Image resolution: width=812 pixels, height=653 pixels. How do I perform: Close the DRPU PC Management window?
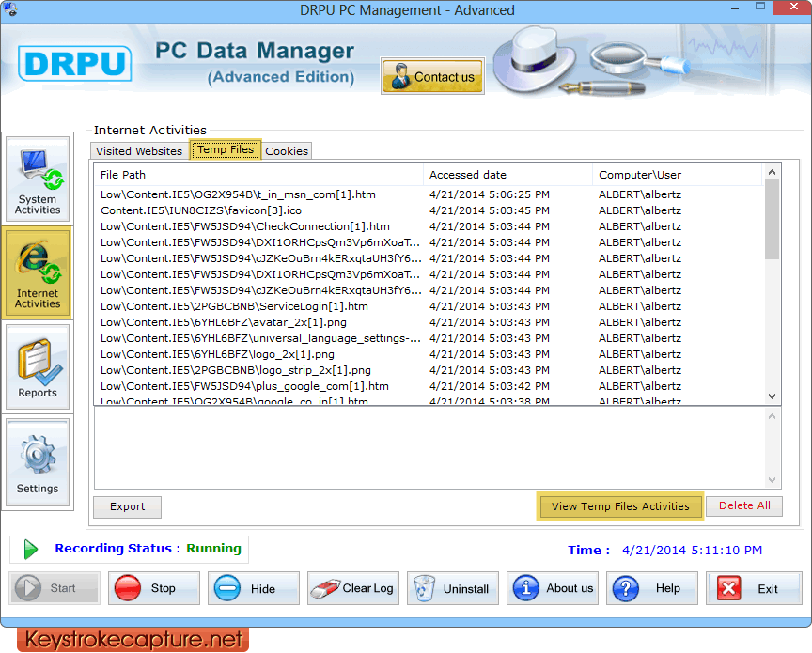pos(793,7)
